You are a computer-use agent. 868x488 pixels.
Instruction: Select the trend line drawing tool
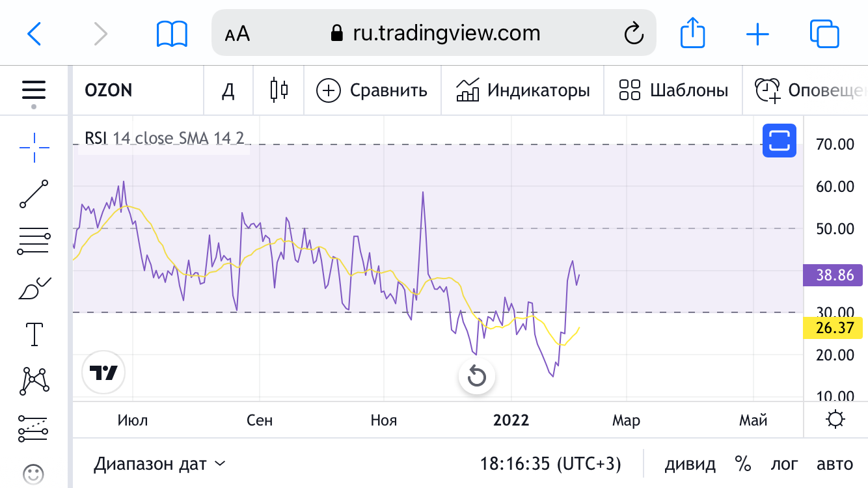(34, 194)
